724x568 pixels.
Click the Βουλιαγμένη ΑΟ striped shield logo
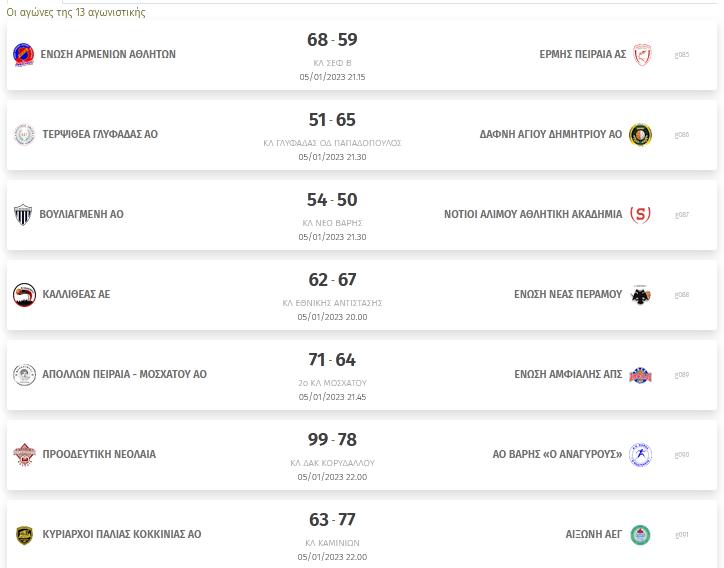(x=23, y=214)
